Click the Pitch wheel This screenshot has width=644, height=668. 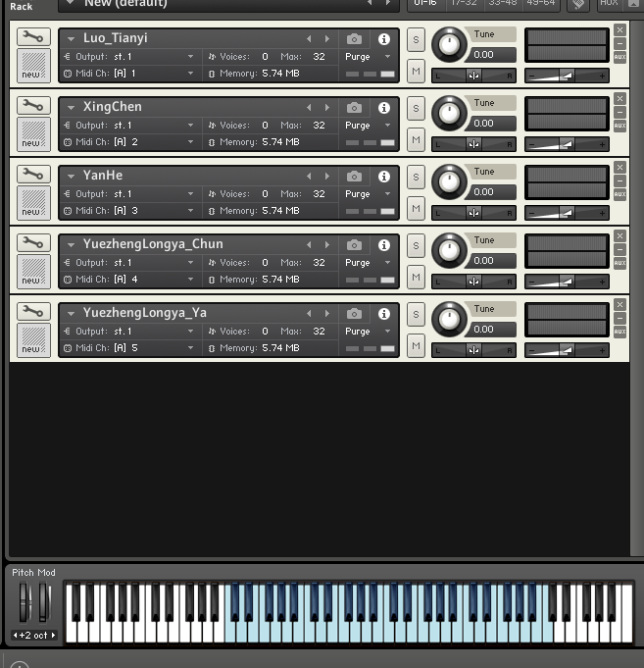tap(25, 602)
